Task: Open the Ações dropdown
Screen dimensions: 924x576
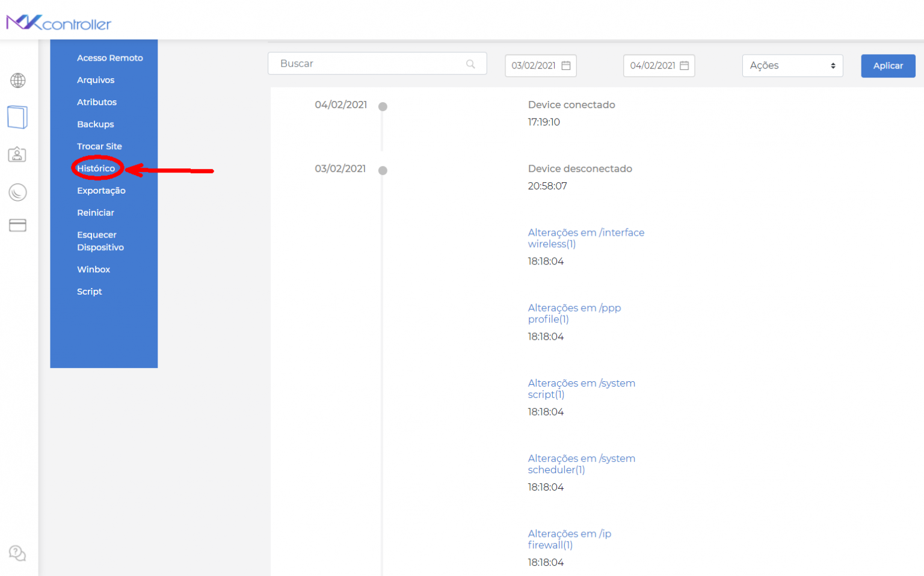Action: tap(792, 66)
